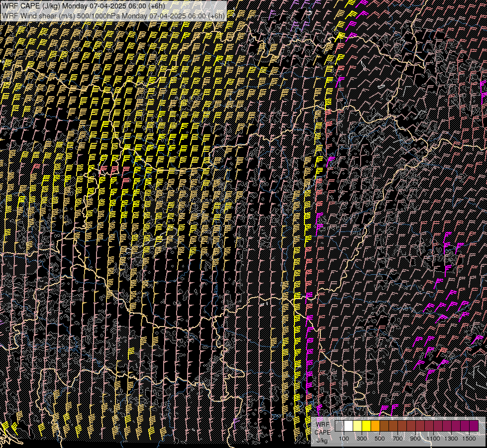Choose the orange legend swatch
The image size is (487, 448).
tap(375, 426)
